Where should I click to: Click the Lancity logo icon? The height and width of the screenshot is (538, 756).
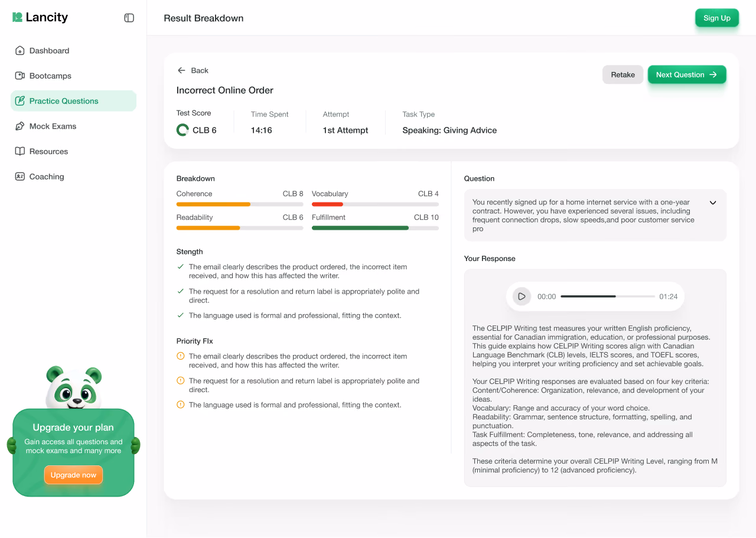pos(17,17)
